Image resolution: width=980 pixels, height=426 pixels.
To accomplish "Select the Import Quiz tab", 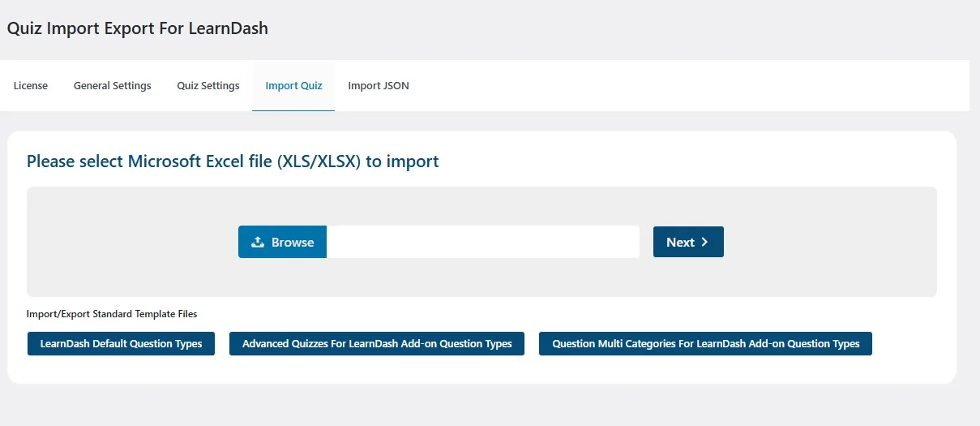I will pyautogui.click(x=293, y=85).
